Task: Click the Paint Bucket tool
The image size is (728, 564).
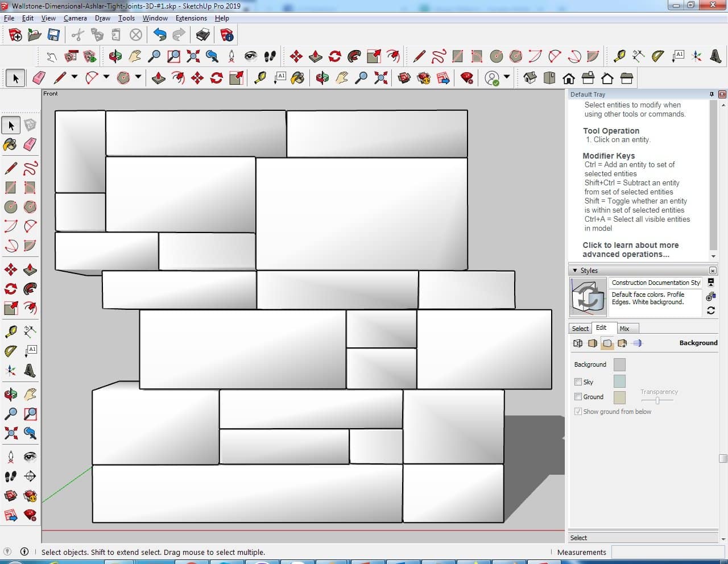Action: (10, 144)
